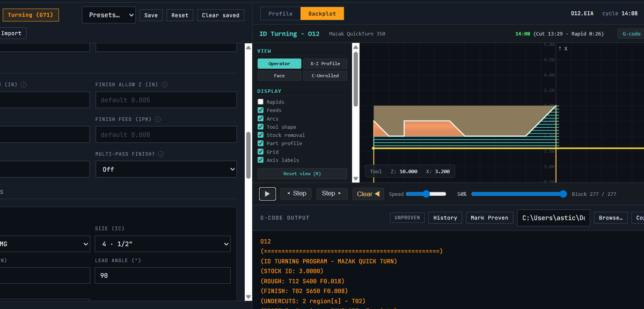Screen dimensions: 644x309
Task: Click the 50% speed value
Action: (x=462, y=194)
